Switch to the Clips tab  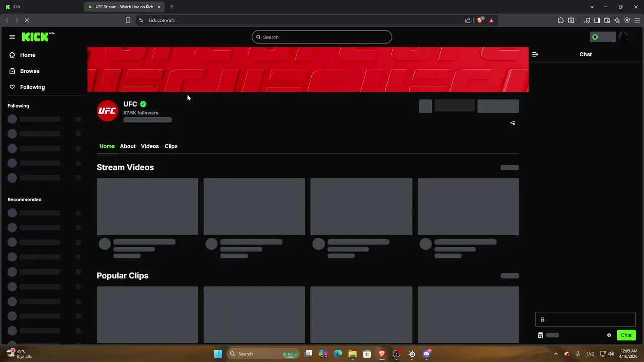point(171,146)
